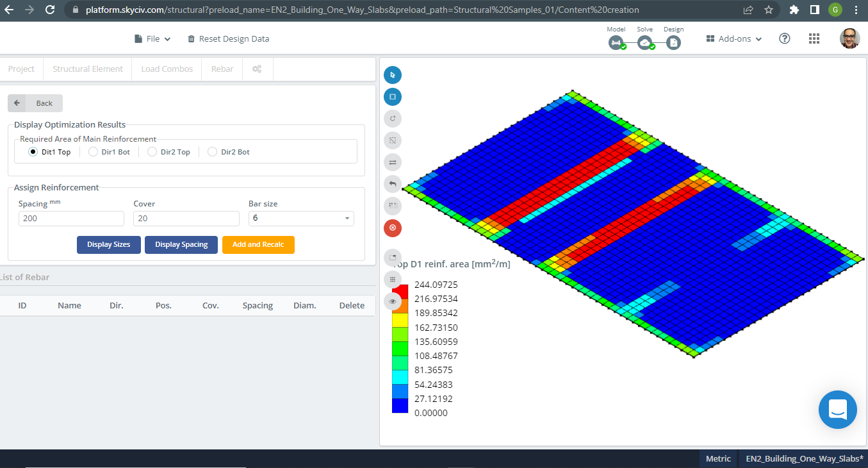Toggle the grid display icon in the viewer

(x=392, y=279)
